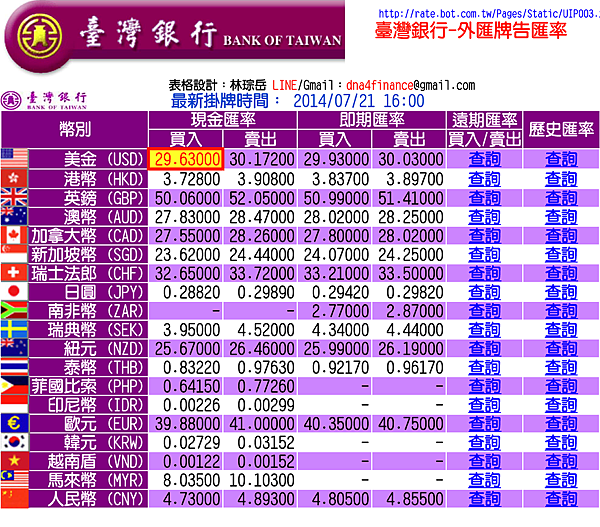Image resolution: width=600 pixels, height=527 pixels.
Task: Click the New Zealand flag beside NZD
Action: pos(14,348)
